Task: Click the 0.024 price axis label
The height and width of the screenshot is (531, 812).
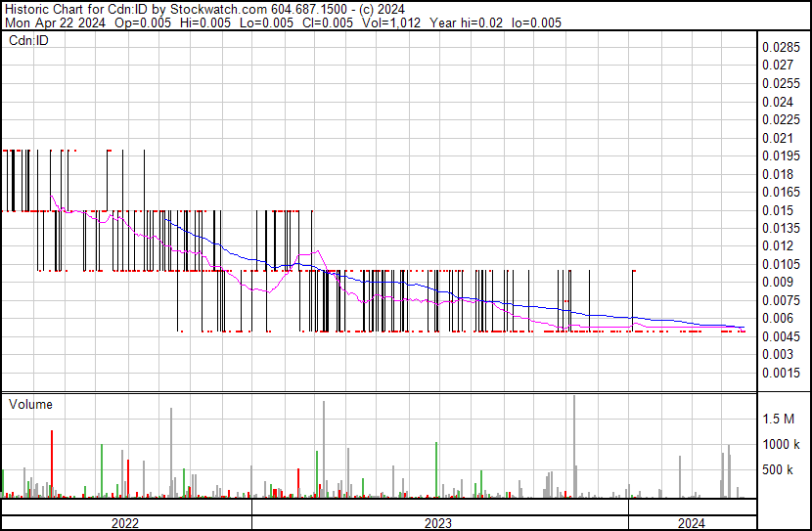Action: pyautogui.click(x=778, y=102)
